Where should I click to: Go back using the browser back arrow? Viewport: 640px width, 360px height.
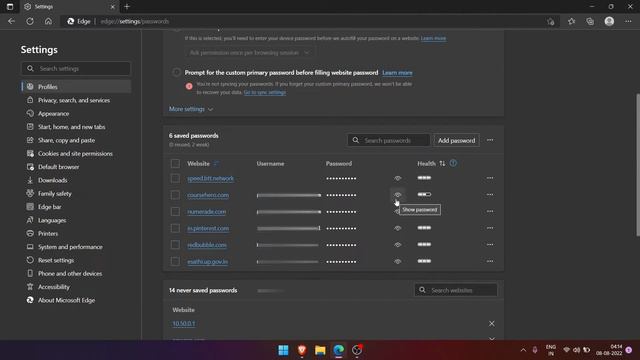tap(11, 21)
